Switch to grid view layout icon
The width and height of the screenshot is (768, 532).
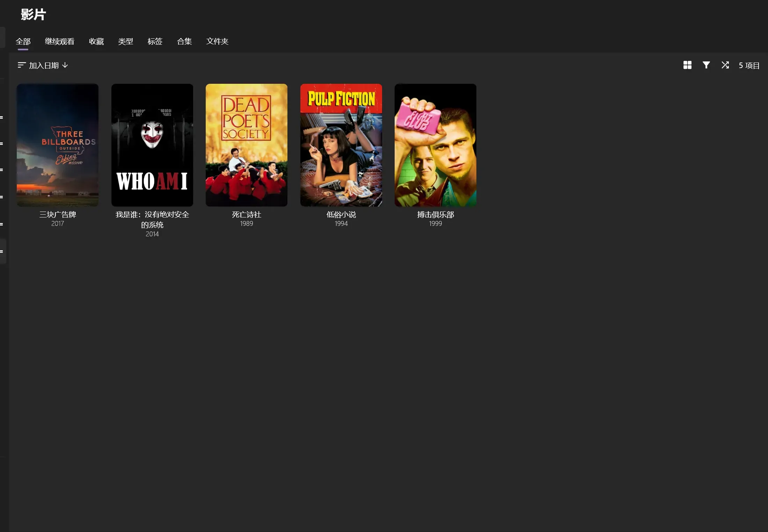[687, 65]
